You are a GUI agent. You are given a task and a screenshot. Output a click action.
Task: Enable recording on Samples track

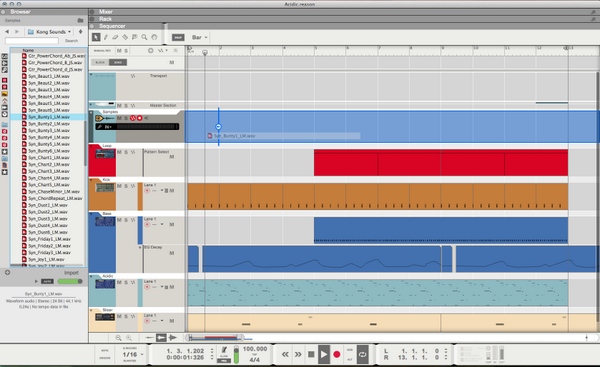coord(140,118)
